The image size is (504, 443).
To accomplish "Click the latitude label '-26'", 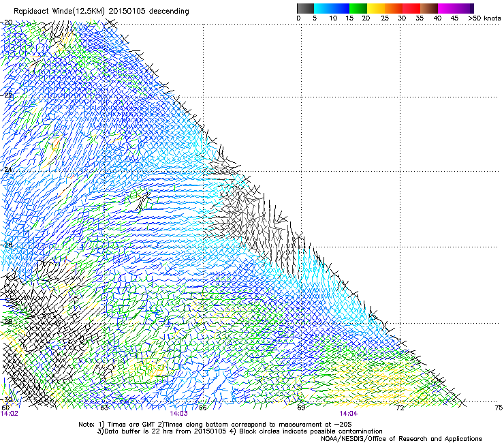I will click(7, 245).
